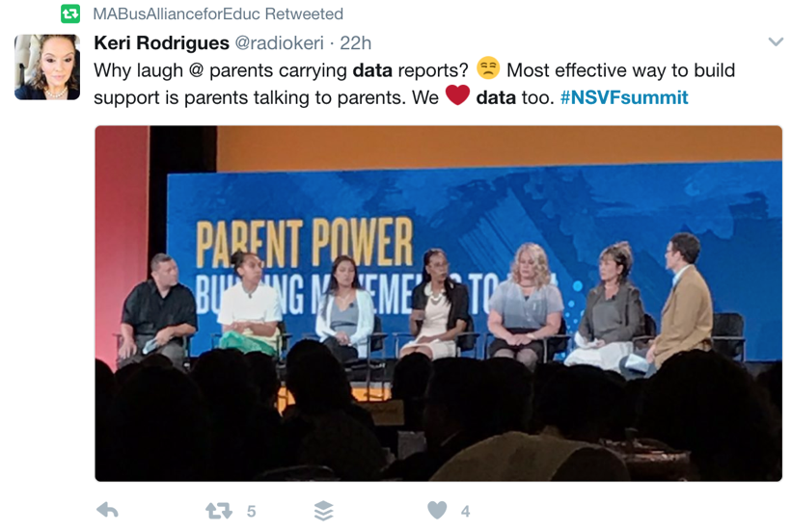Open the 22h timestamp permalink
This screenshot has width=791, height=532.
point(356,42)
